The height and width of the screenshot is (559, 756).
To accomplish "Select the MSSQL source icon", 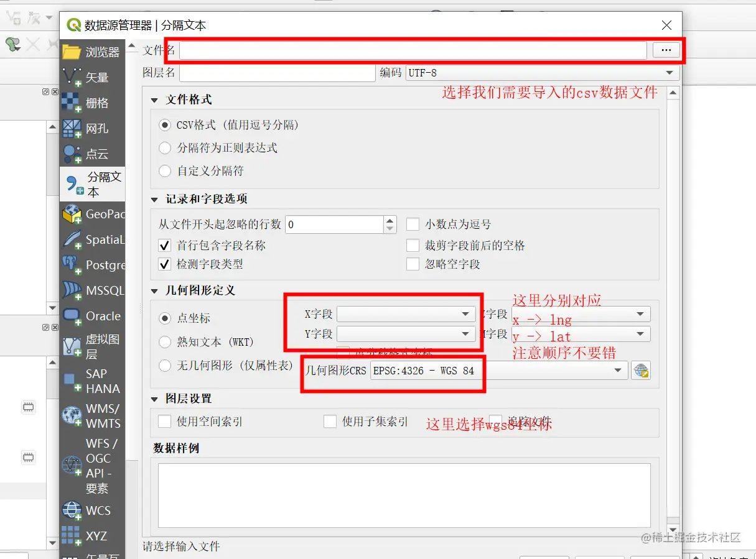I will 72,290.
